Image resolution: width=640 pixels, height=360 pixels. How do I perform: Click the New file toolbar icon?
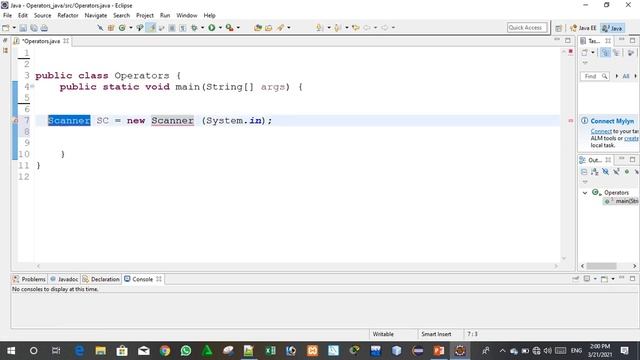click(x=6, y=28)
